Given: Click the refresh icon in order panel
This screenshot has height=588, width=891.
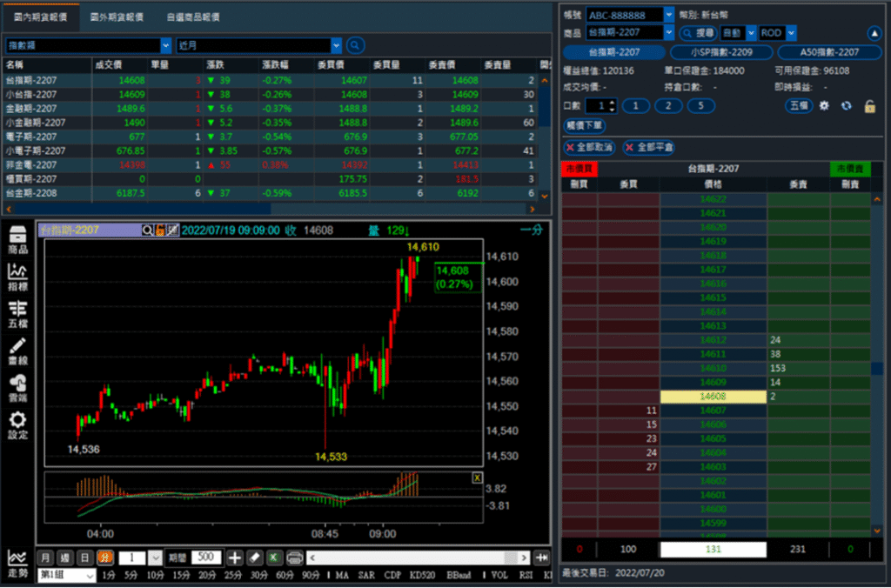Looking at the screenshot, I should (x=847, y=105).
